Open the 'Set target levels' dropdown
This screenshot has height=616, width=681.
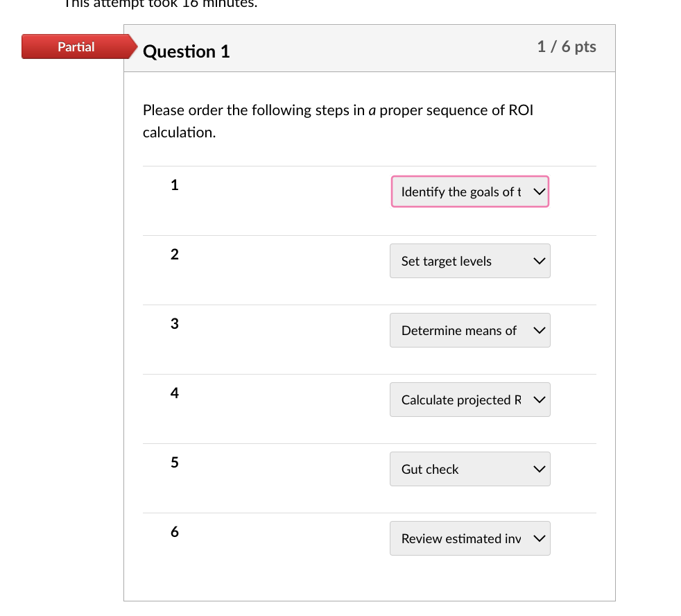click(x=469, y=261)
